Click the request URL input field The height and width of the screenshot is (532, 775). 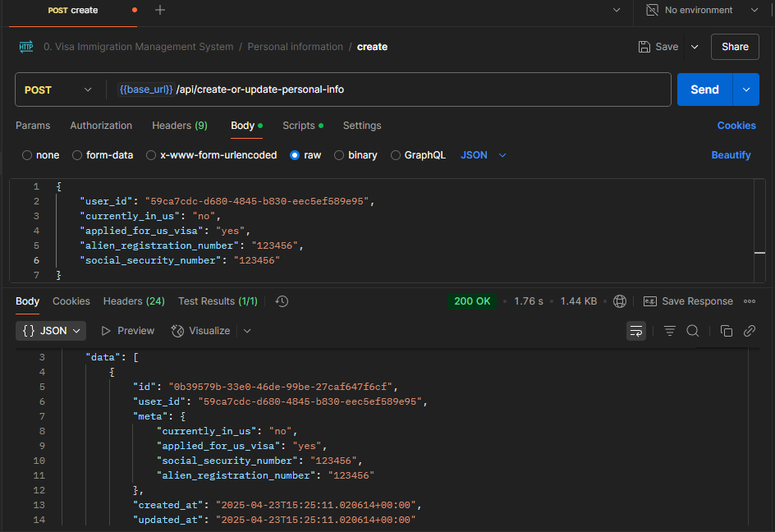(388, 89)
